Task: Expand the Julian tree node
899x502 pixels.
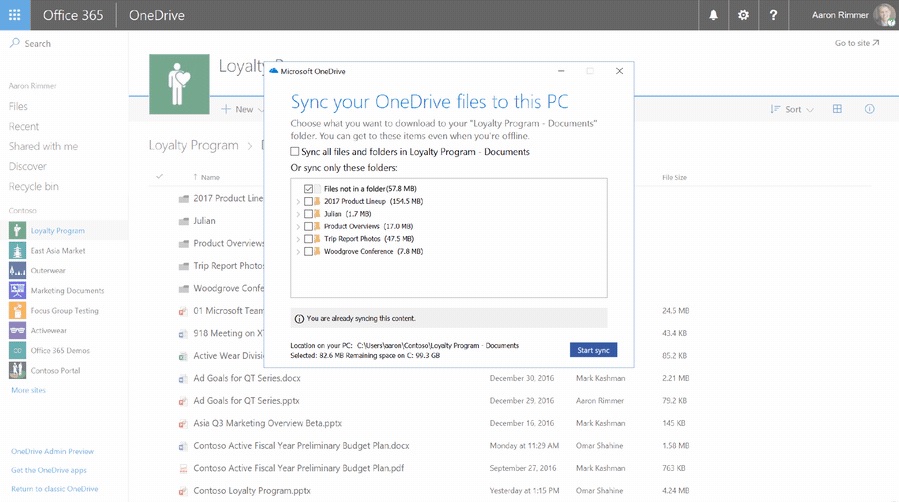Action: (x=298, y=214)
